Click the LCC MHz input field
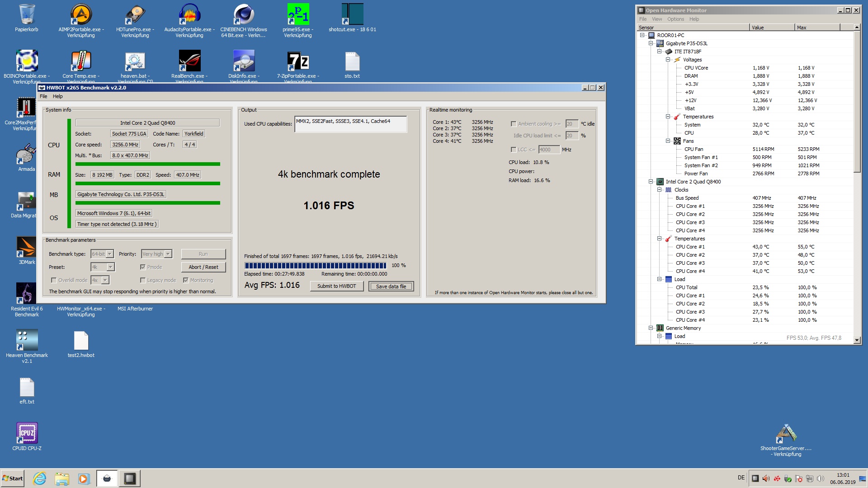868x488 pixels. pos(549,150)
